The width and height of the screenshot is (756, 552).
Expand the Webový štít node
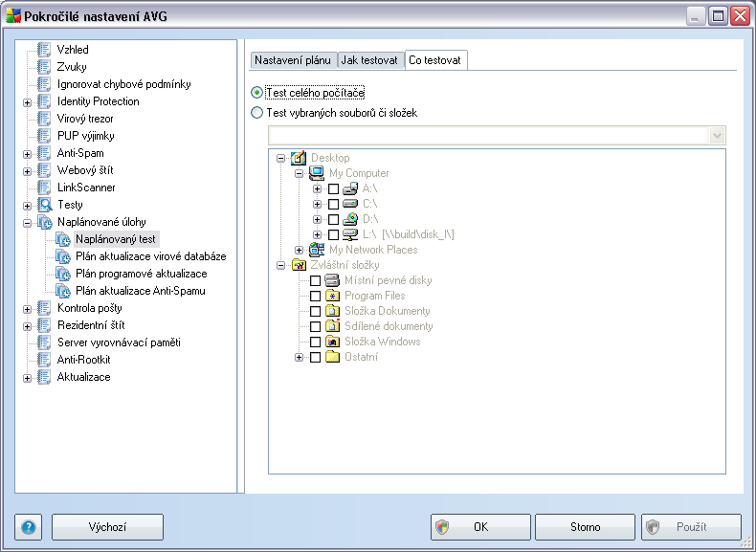[x=27, y=171]
